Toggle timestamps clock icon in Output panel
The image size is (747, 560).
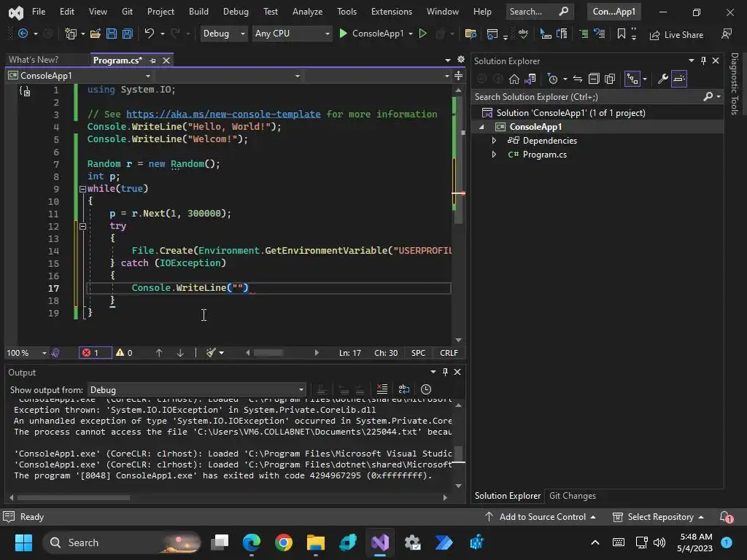[426, 389]
